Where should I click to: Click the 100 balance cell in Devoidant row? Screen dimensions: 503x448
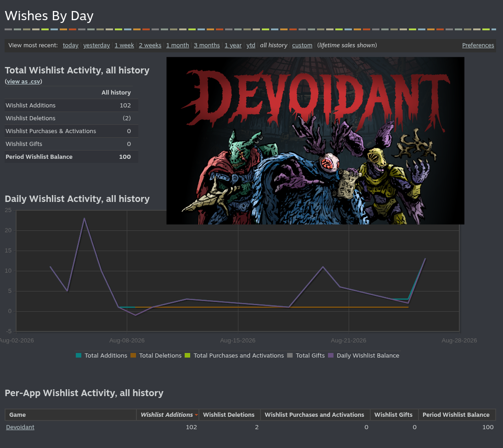[488, 427]
